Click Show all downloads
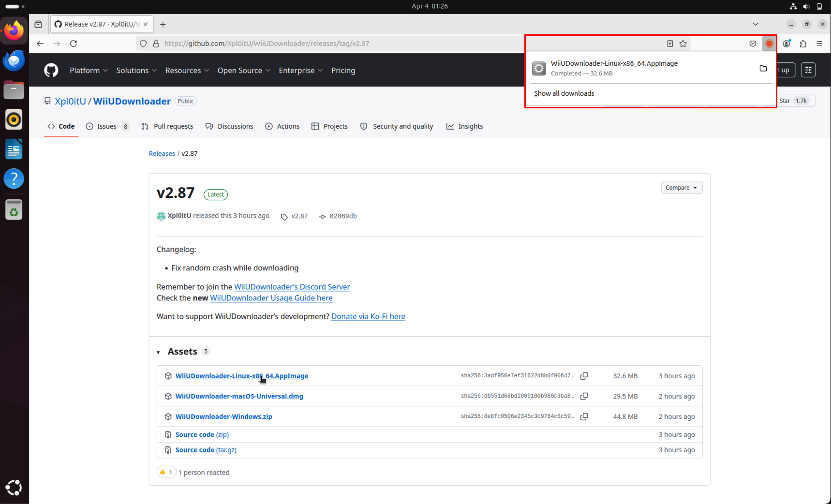The height and width of the screenshot is (504, 831). click(564, 93)
